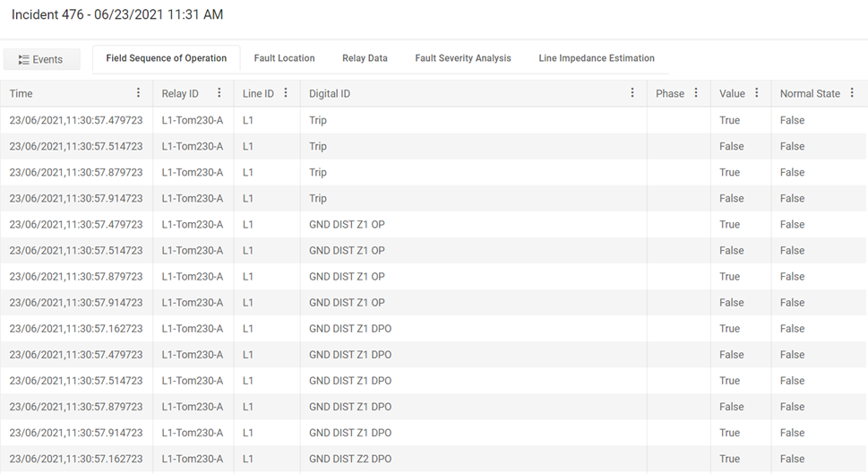Screen dimensions: 868x474
Task: Click the Line ID column menu icon
Action: click(286, 93)
